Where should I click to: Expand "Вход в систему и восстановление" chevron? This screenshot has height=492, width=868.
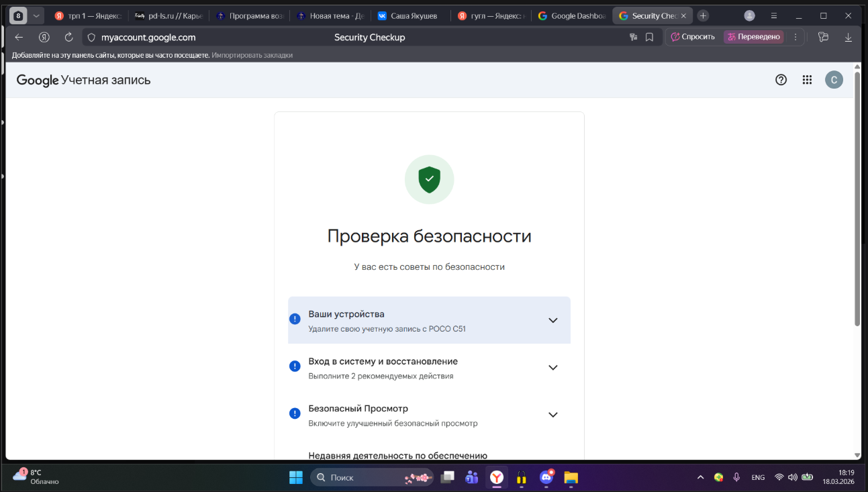pyautogui.click(x=552, y=367)
